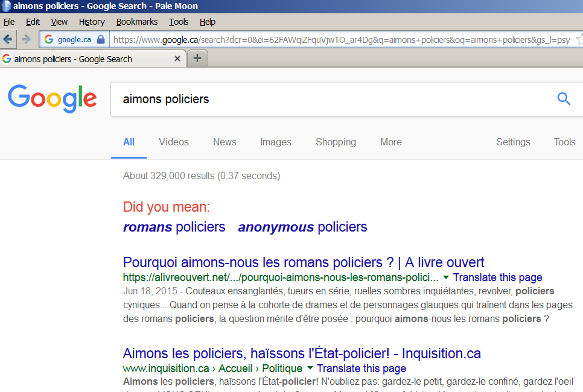
Task: Select the News search filter
Action: pos(224,142)
